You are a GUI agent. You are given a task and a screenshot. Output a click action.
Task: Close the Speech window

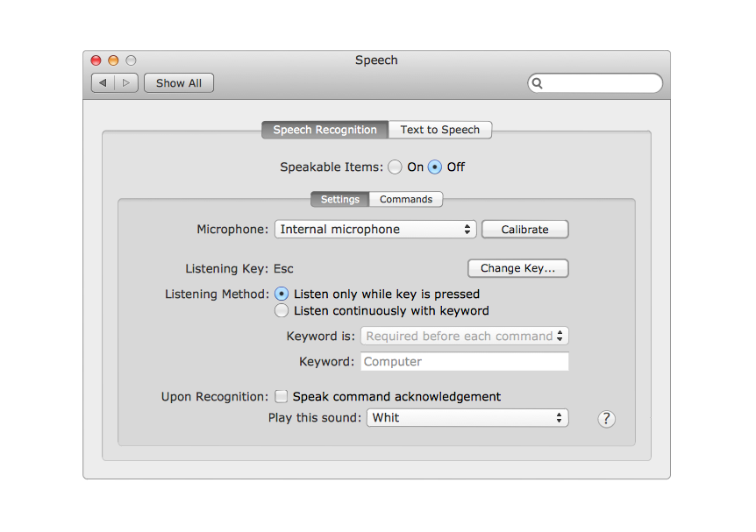pyautogui.click(x=96, y=60)
